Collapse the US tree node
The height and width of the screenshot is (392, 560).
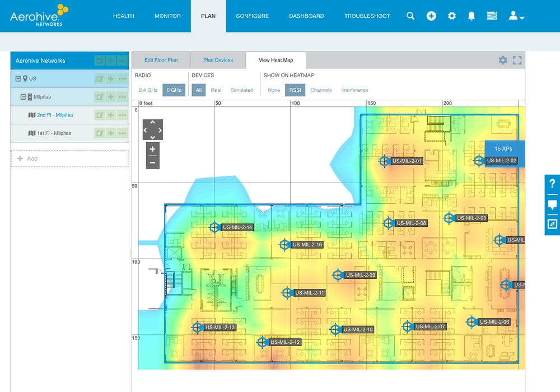click(18, 78)
